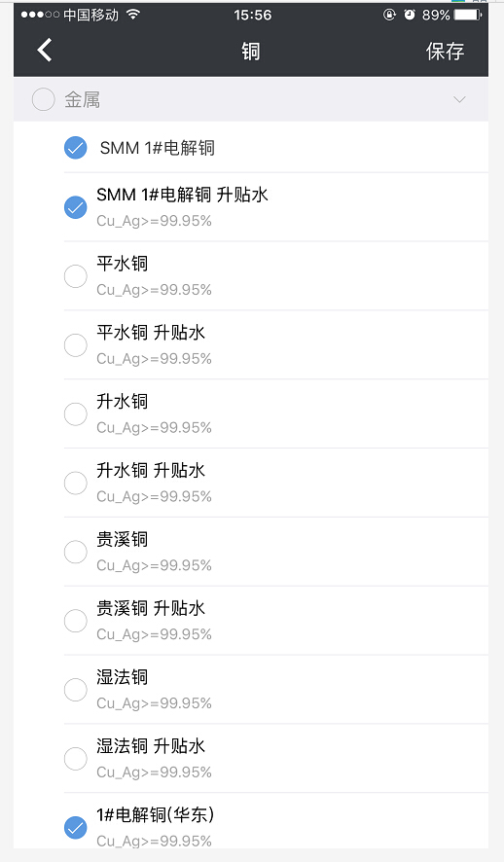This screenshot has height=862, width=504.
Task: Tap the battery indicator icon
Action: [x=468, y=15]
